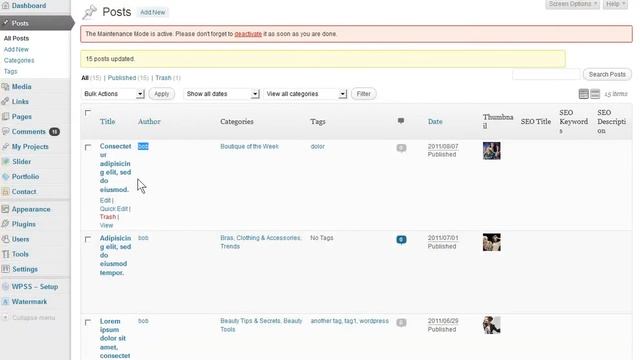Image resolution: width=640 pixels, height=360 pixels.
Task: Click the Tools menu icon
Action: pyautogui.click(x=5, y=254)
